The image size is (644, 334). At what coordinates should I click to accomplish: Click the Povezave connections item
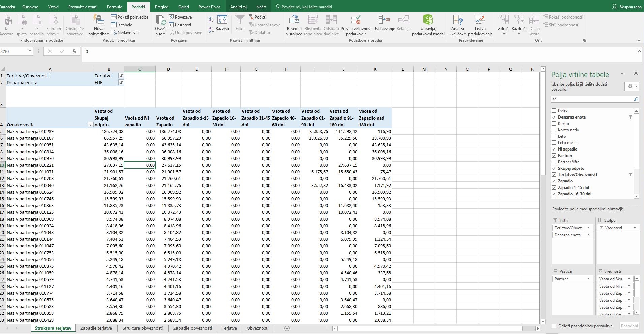click(x=180, y=17)
